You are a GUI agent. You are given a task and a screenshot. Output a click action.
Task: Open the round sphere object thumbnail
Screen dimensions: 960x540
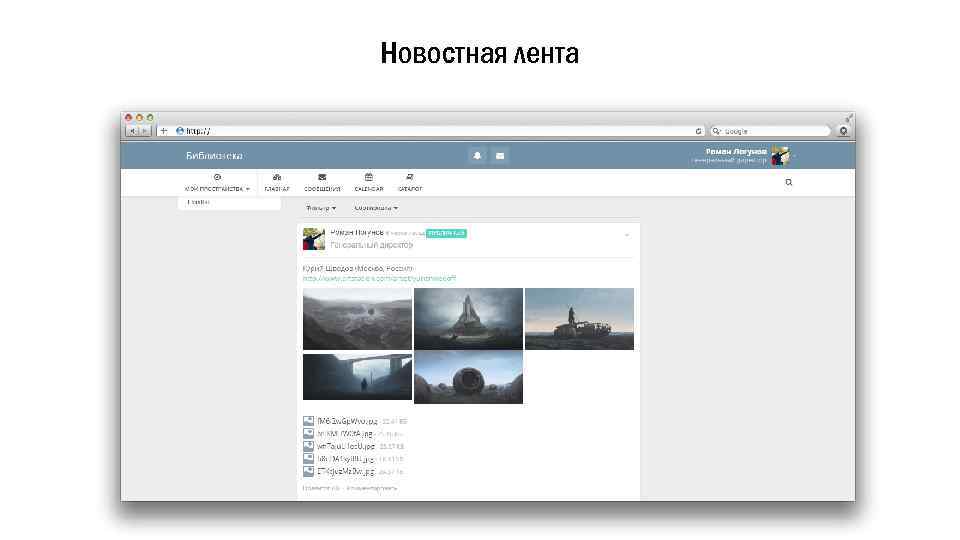[x=468, y=377]
